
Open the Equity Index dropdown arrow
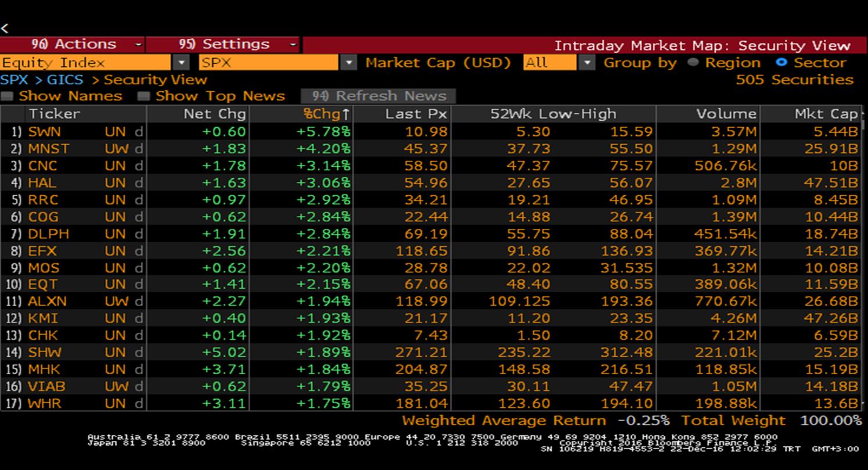(x=182, y=63)
